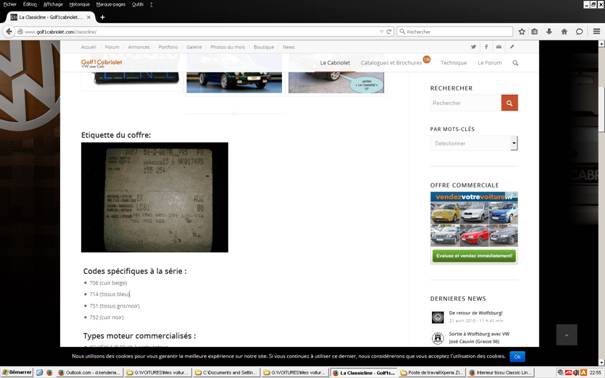
Task: Click the search icon in the site navigation
Action: click(515, 63)
